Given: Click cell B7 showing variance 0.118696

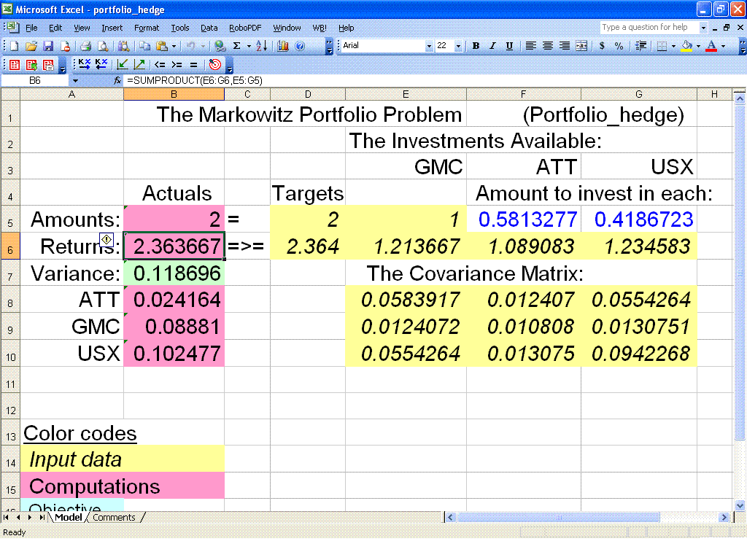Looking at the screenshot, I should coord(174,273).
